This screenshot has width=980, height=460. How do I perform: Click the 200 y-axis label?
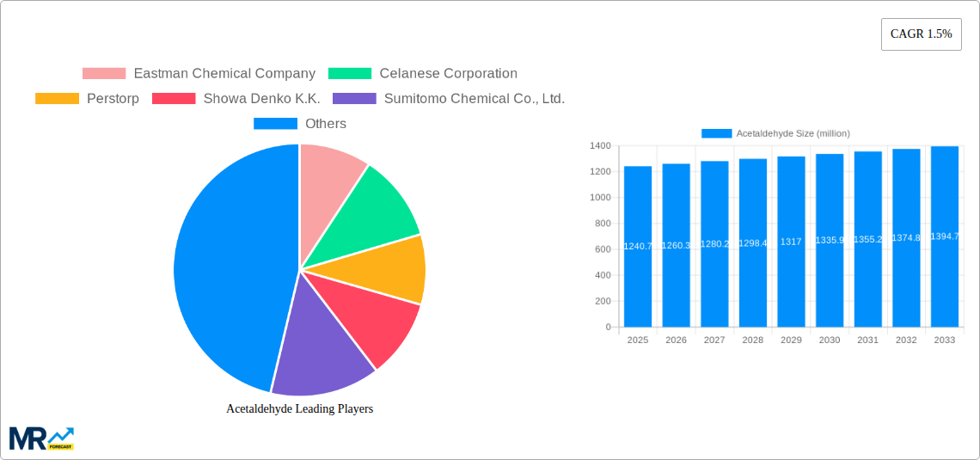point(603,301)
